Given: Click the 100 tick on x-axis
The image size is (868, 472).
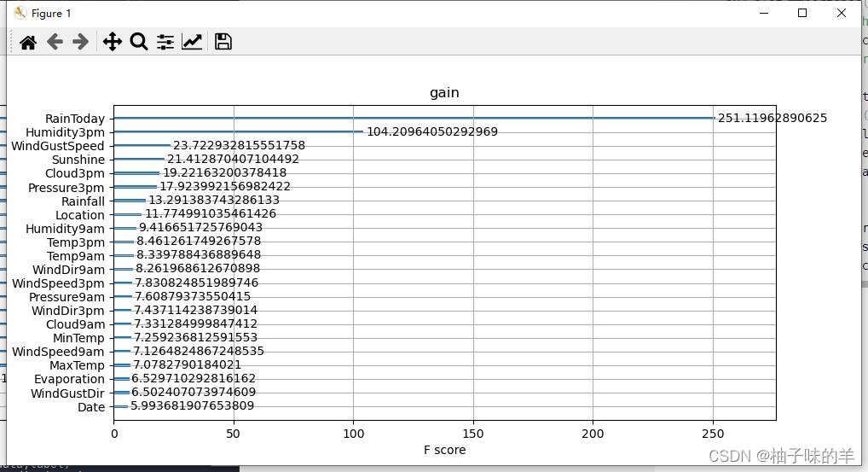Looking at the screenshot, I should pyautogui.click(x=354, y=434).
